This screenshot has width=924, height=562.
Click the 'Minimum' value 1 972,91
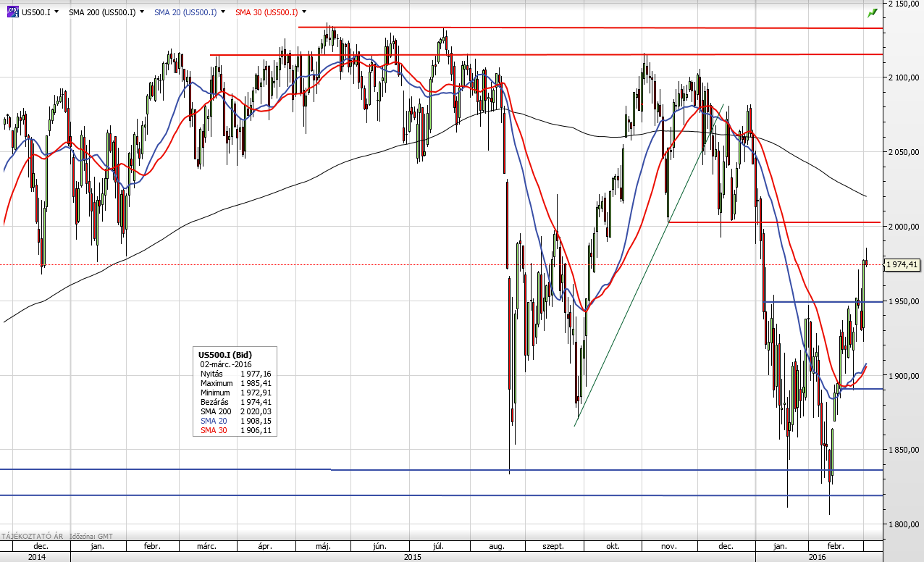point(257,393)
